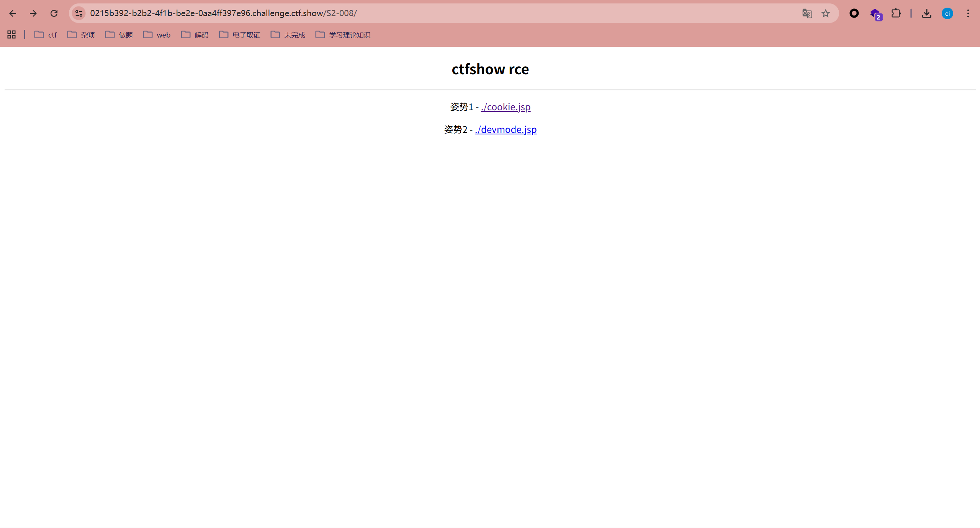Expand the web bookmarks folder

pyautogui.click(x=157, y=35)
